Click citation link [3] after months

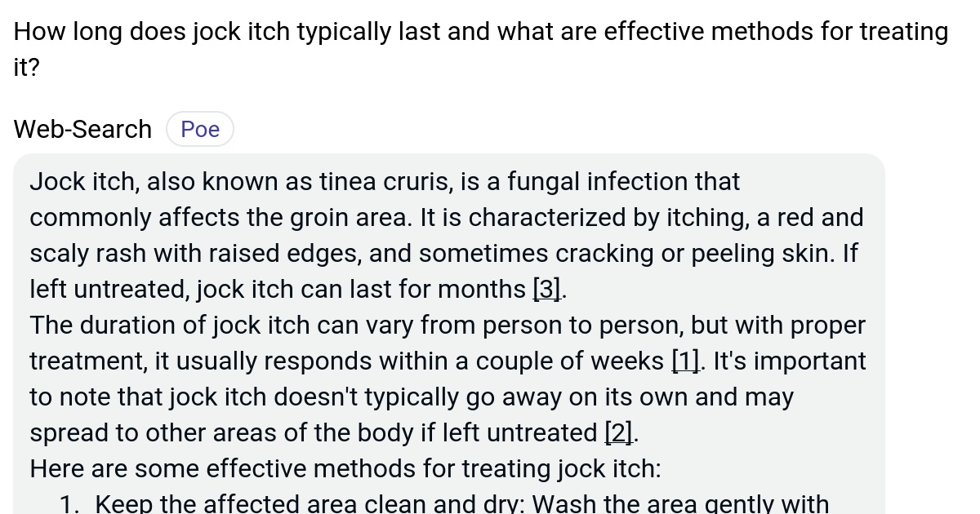click(x=546, y=289)
